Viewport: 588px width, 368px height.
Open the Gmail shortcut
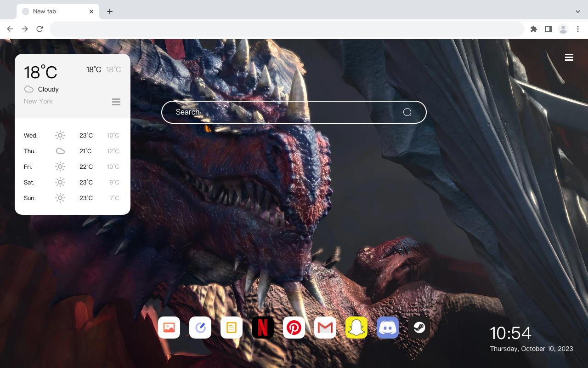325,328
